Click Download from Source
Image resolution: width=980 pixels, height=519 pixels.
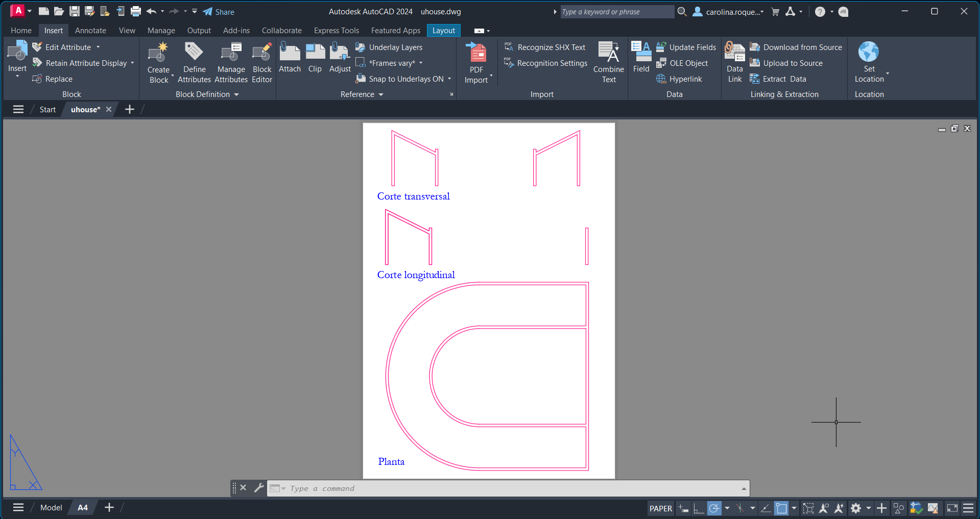coord(796,47)
